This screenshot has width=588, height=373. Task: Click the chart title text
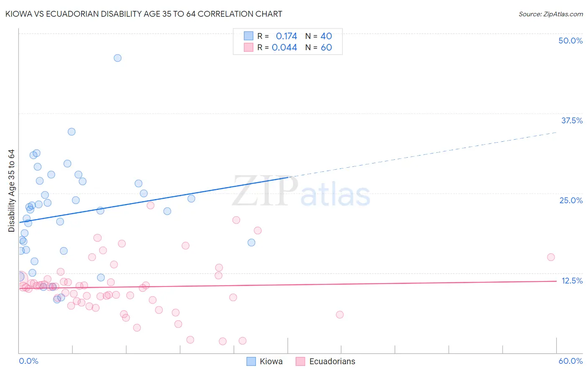pos(143,14)
